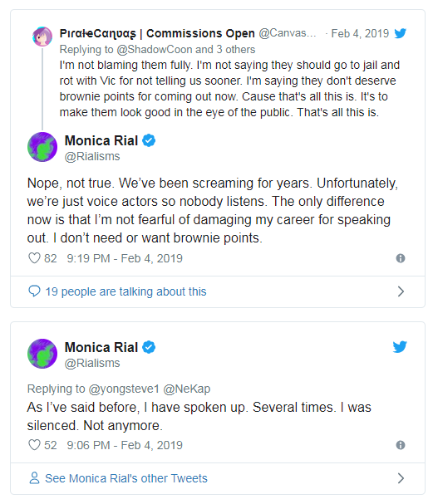The height and width of the screenshot is (504, 433).
Task: Open See Monica Rial's other Tweets link
Action: tap(126, 478)
